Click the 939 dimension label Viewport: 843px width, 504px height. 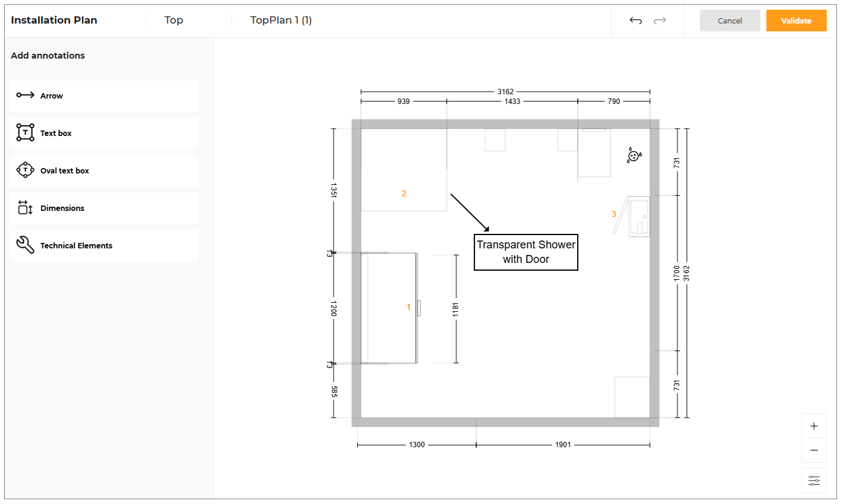404,102
